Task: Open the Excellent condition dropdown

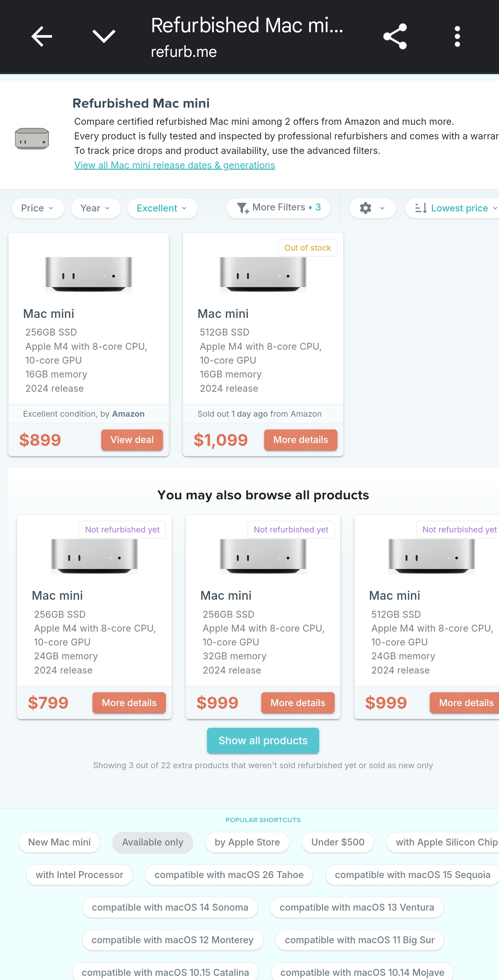Action: click(162, 208)
